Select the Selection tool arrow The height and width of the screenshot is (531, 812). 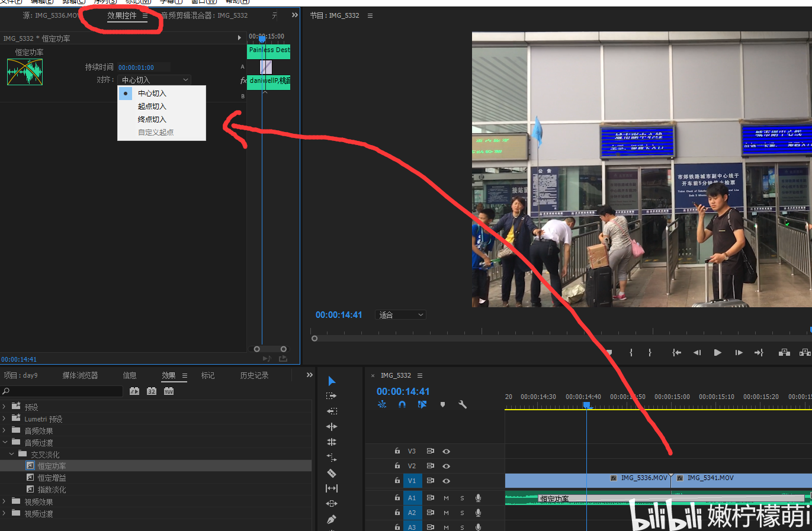coord(332,381)
